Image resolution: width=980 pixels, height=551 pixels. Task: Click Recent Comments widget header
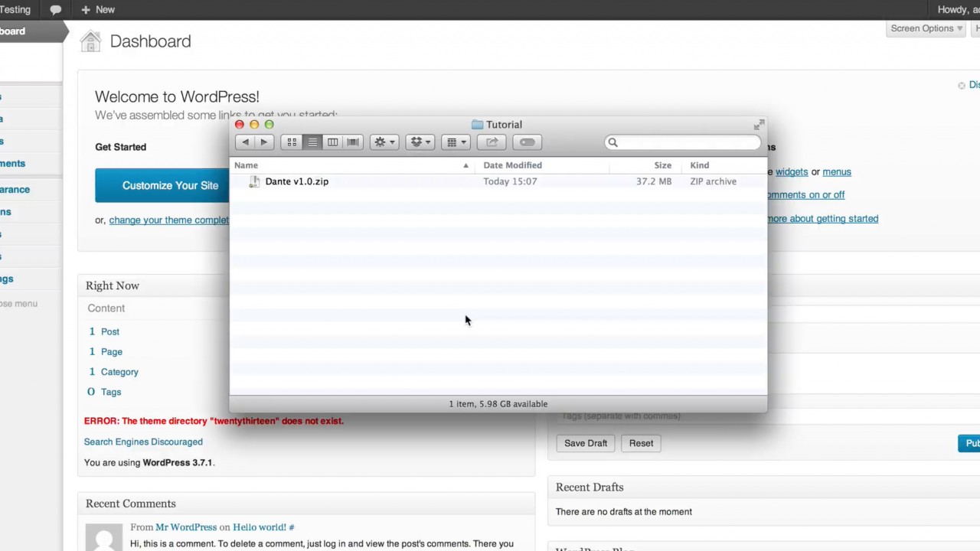[x=306, y=504]
